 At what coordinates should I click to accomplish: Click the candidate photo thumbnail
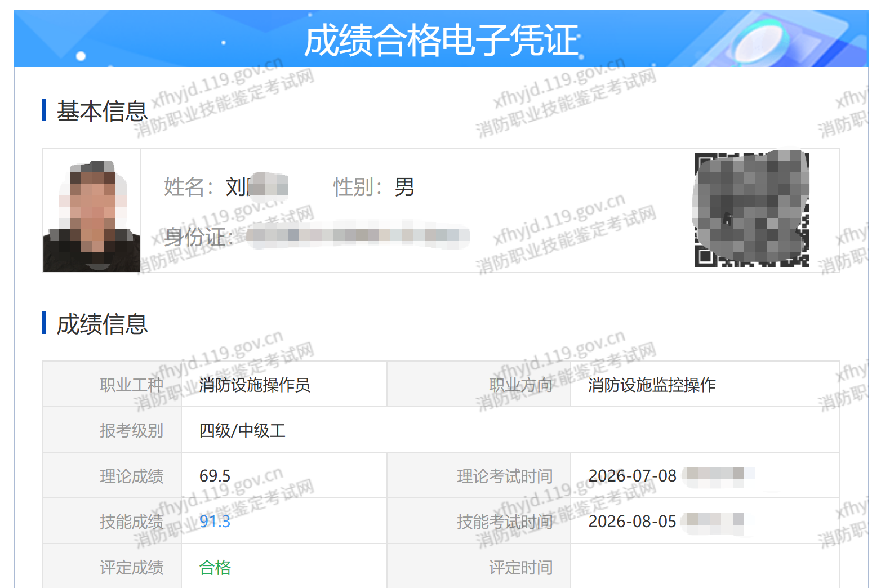(92, 211)
